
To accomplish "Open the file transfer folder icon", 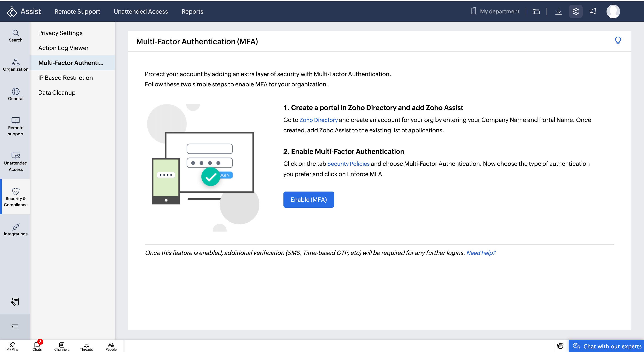I will point(536,11).
